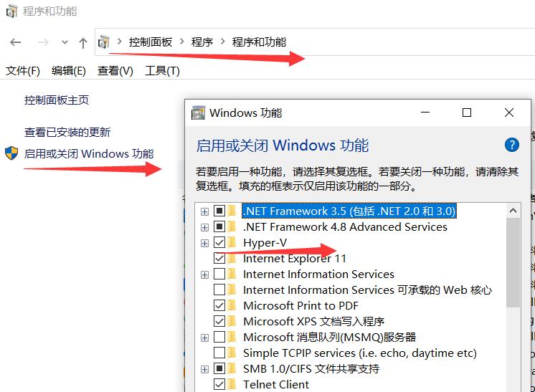Click the feature list scrollbar up arrow
535x392 pixels.
[x=513, y=211]
